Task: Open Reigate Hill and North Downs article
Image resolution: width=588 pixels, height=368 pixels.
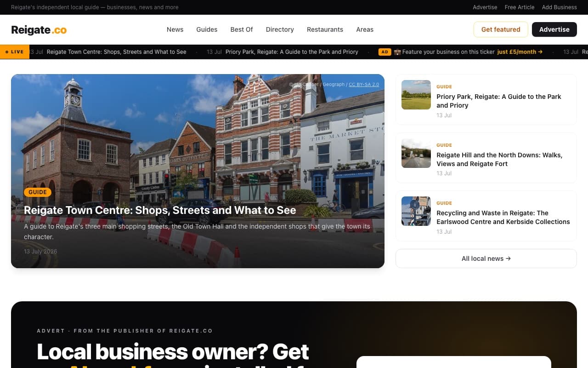Action: [499, 159]
